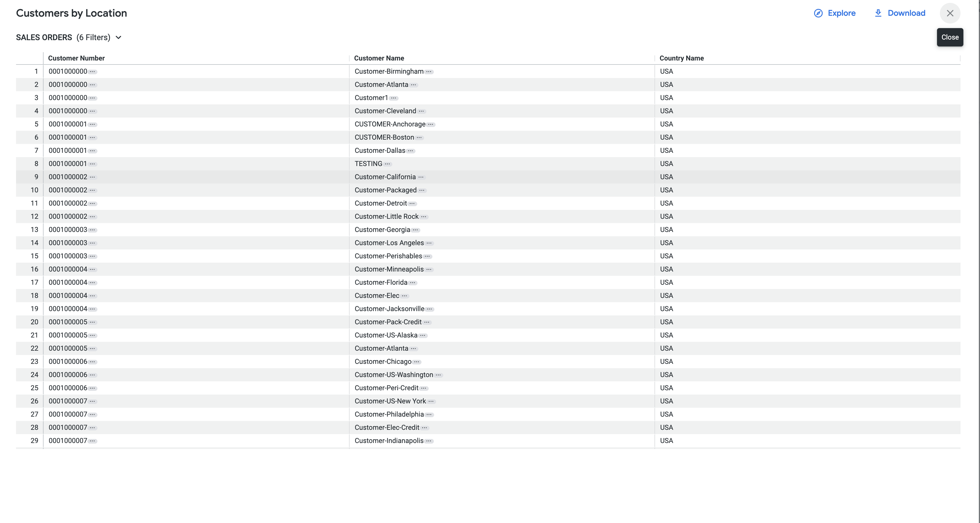Click Customer-Little Rock name cell
Screen dimensions: 980x523
[387, 216]
